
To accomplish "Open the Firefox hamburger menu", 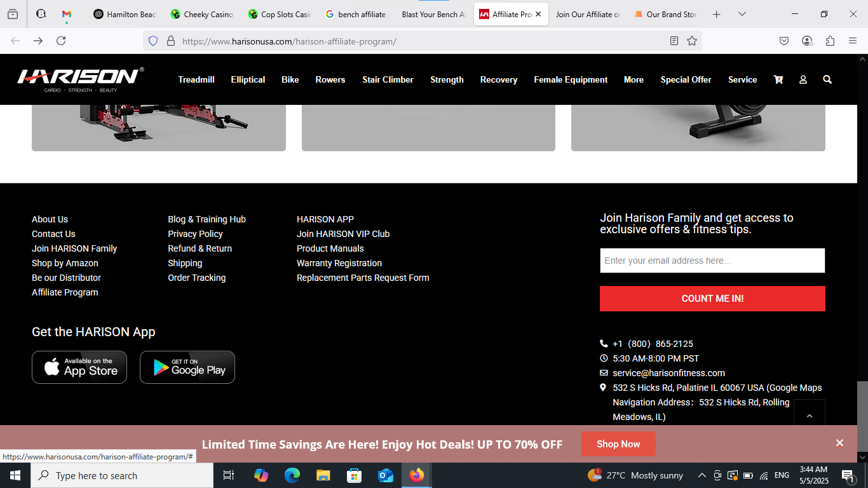I will [x=853, y=41].
